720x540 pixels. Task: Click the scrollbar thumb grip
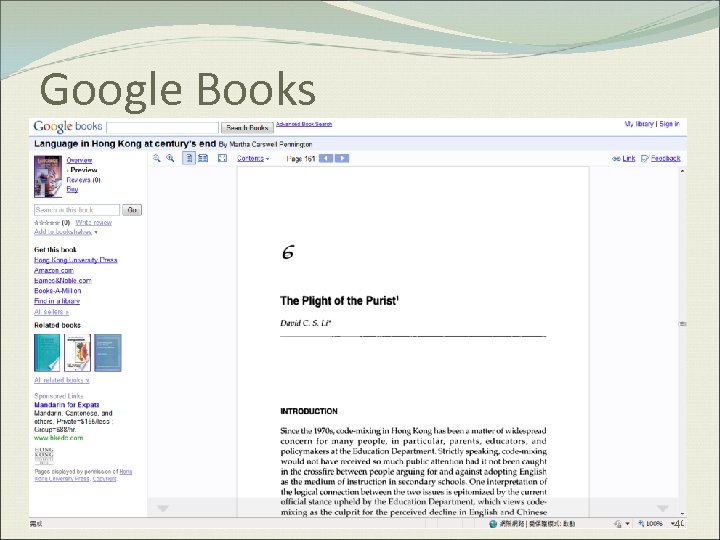coord(682,324)
